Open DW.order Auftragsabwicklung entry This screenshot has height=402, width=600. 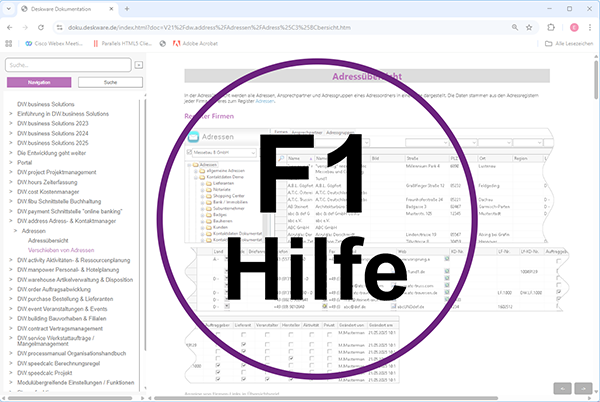coord(54,289)
